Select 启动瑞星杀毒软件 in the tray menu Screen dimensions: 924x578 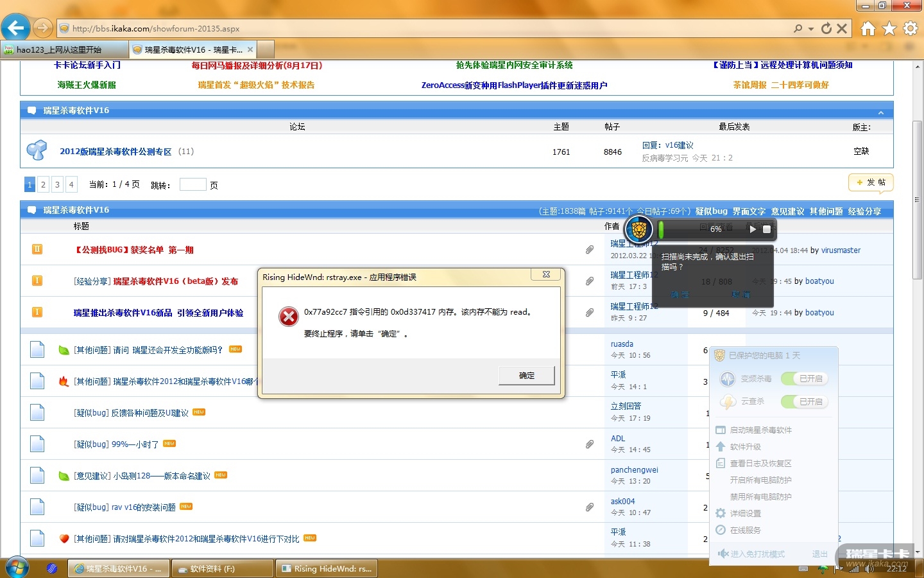(761, 430)
